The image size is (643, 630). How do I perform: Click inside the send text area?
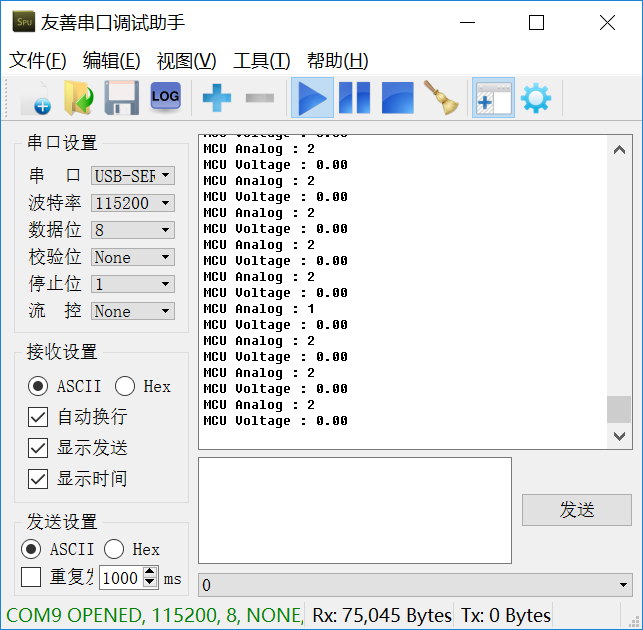pyautogui.click(x=355, y=510)
